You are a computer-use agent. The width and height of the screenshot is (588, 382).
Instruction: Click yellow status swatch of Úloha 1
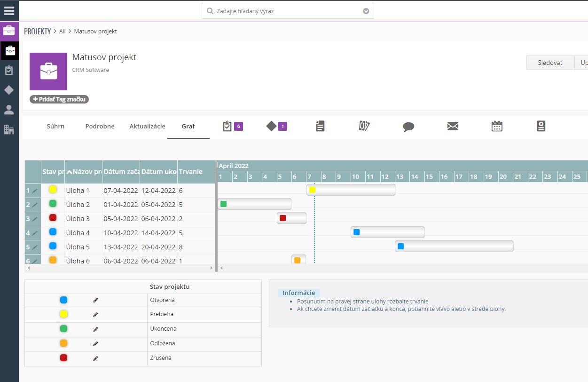click(x=53, y=190)
